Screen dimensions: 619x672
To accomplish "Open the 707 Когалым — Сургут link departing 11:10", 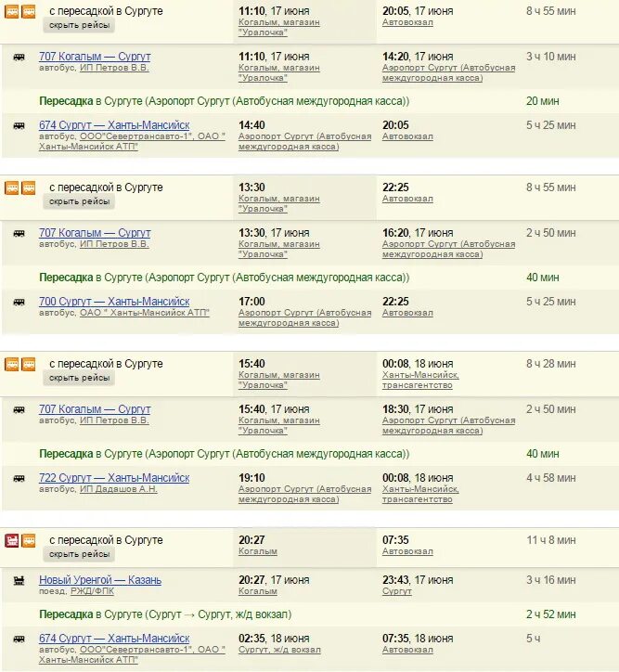I will 95,57.
